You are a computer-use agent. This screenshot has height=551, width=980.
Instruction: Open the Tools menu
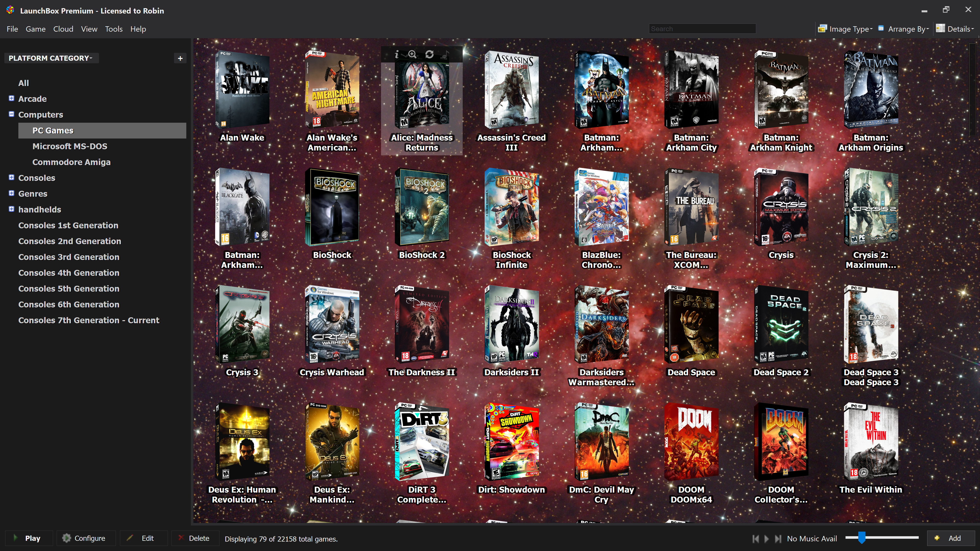pyautogui.click(x=114, y=29)
